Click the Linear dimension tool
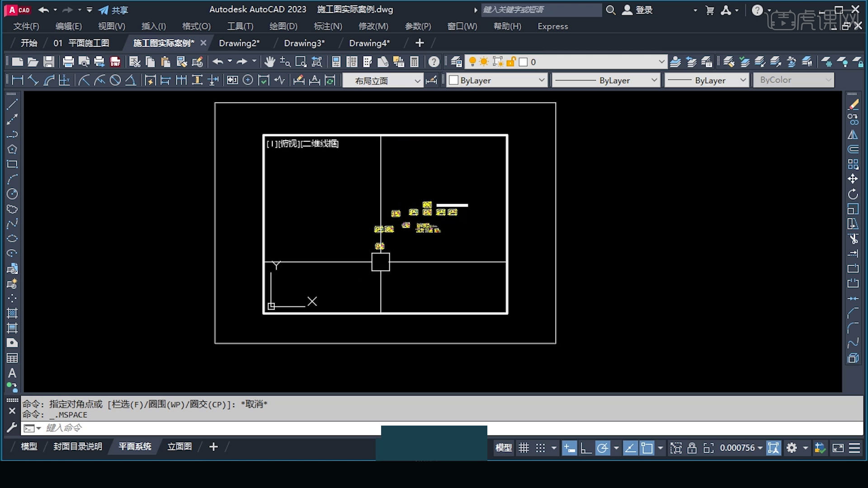The width and height of the screenshot is (868, 488). pos(17,80)
